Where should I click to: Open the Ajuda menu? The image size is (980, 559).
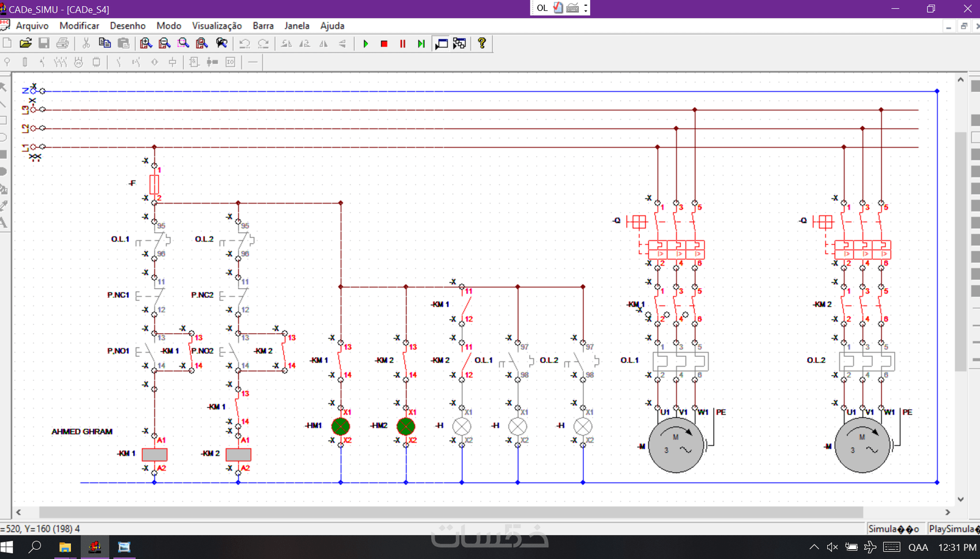tap(332, 26)
